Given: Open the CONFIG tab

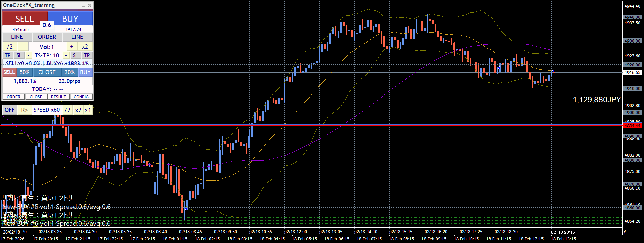Looking at the screenshot, I should (81, 97).
